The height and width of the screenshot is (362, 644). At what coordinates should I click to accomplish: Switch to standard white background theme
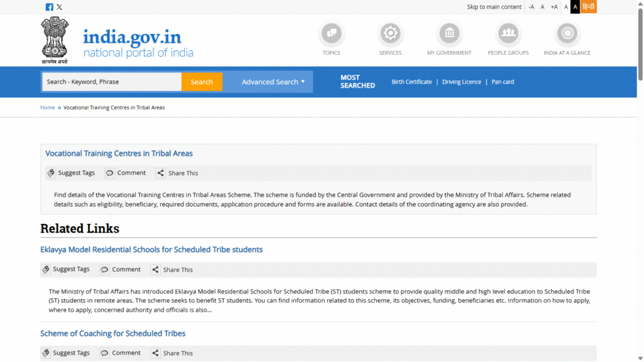pyautogui.click(x=566, y=7)
